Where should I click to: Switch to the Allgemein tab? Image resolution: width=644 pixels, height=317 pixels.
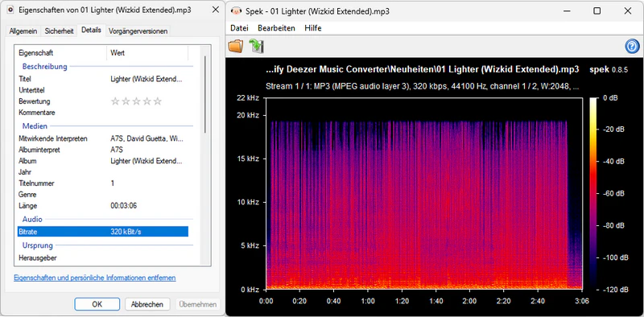23,31
